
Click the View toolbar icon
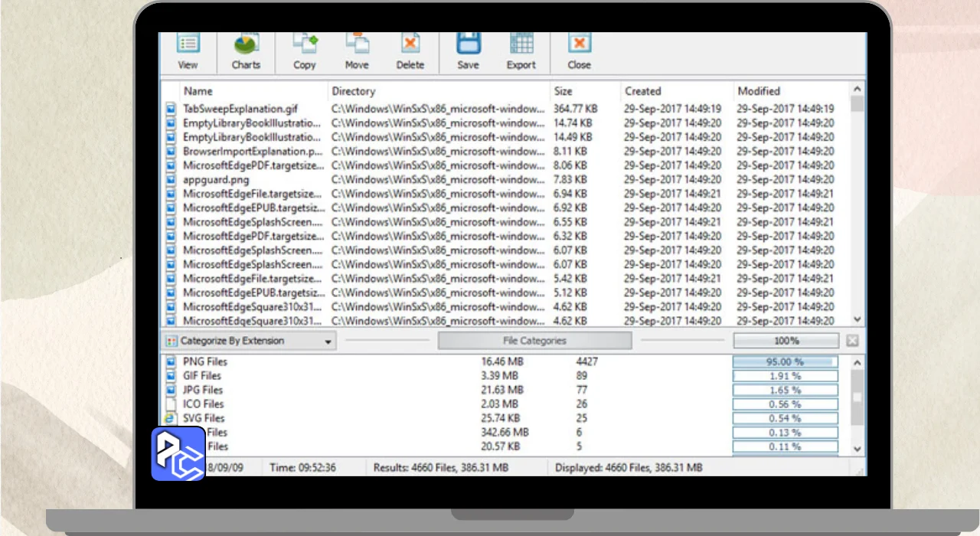click(188, 51)
